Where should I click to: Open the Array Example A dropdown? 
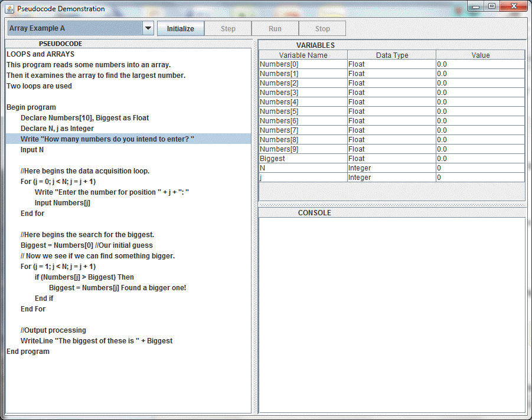click(80, 28)
